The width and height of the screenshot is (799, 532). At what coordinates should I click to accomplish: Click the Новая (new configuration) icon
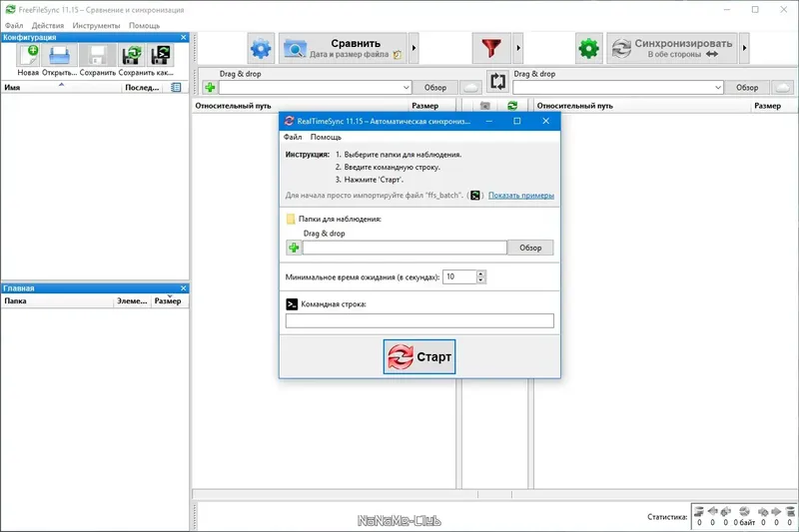[x=28, y=55]
